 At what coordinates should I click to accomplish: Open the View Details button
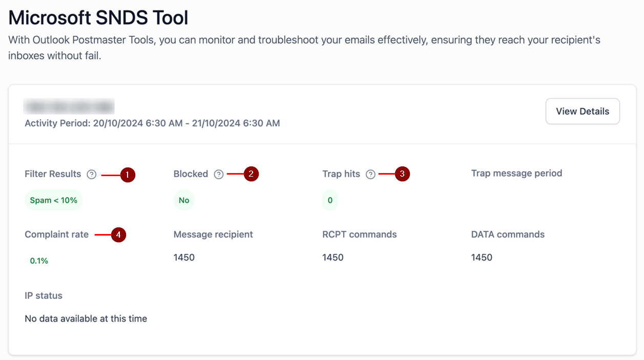pyautogui.click(x=583, y=111)
